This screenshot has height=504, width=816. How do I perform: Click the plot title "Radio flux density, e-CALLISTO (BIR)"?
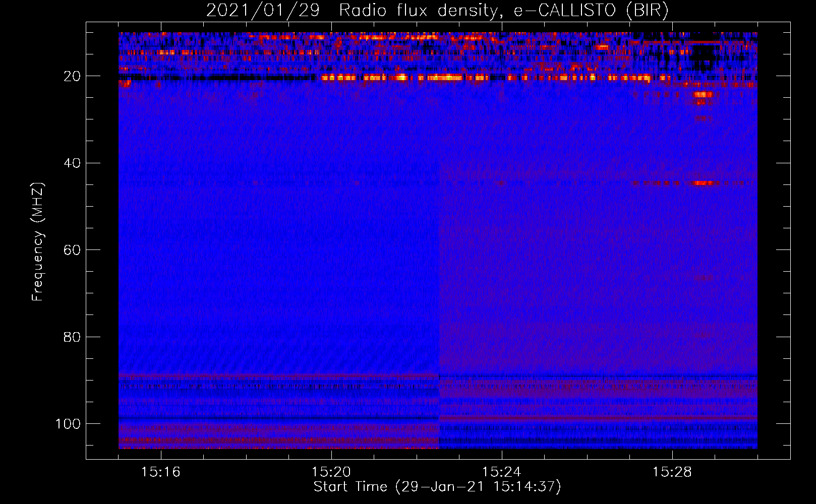coord(503,11)
